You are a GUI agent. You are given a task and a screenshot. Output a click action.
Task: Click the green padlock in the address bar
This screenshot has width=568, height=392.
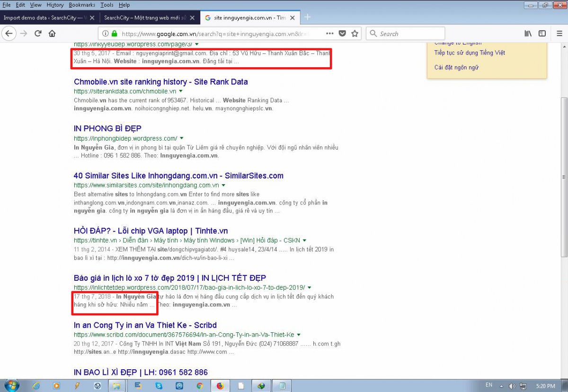click(114, 34)
